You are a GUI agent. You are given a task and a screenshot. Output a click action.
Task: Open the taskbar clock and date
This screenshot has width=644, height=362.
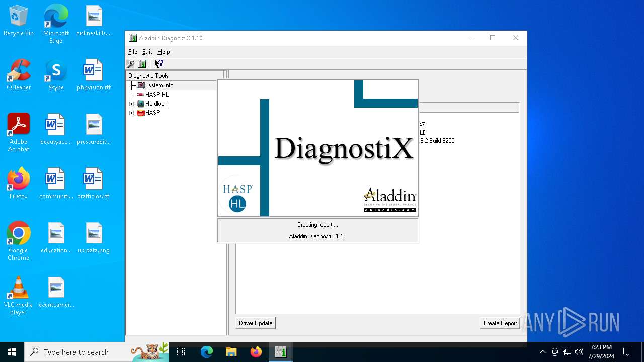(601, 352)
